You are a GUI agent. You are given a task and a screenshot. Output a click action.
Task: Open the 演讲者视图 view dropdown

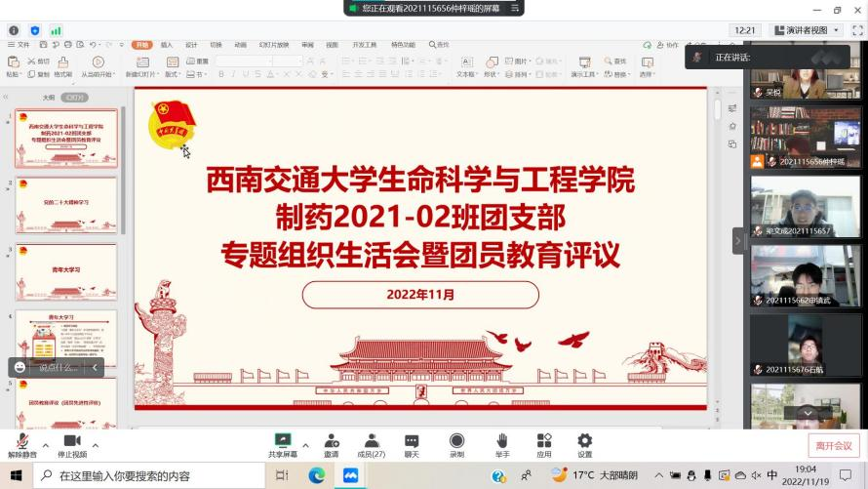(807, 30)
